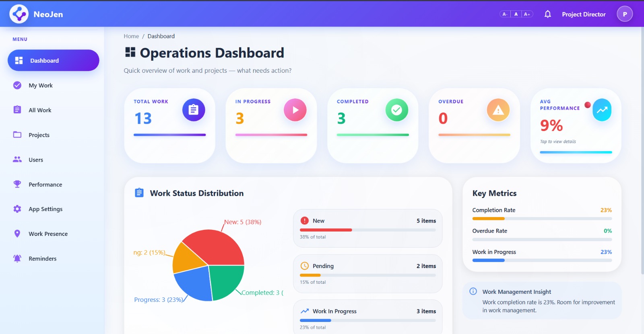Click the red alert icon beside New

tap(305, 221)
